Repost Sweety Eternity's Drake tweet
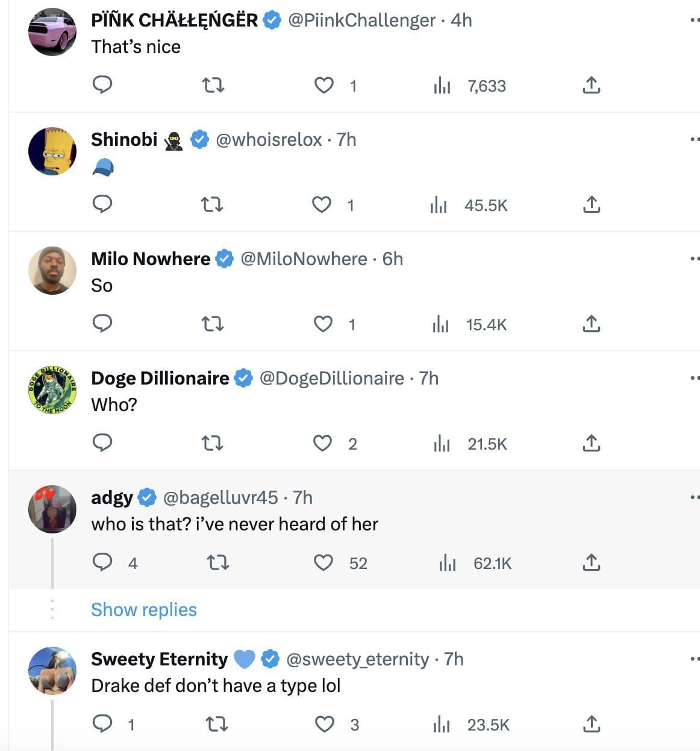The image size is (700, 751). tap(217, 724)
